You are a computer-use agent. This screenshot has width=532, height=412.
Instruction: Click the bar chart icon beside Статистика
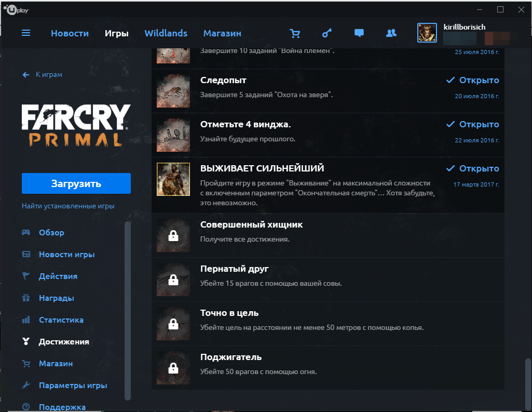point(26,320)
